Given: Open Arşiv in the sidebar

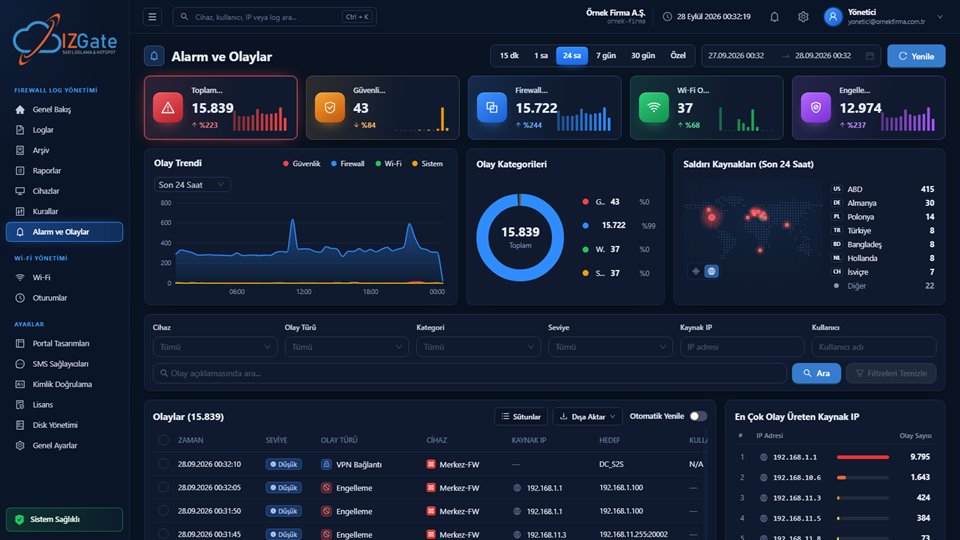Looking at the screenshot, I should (64, 150).
